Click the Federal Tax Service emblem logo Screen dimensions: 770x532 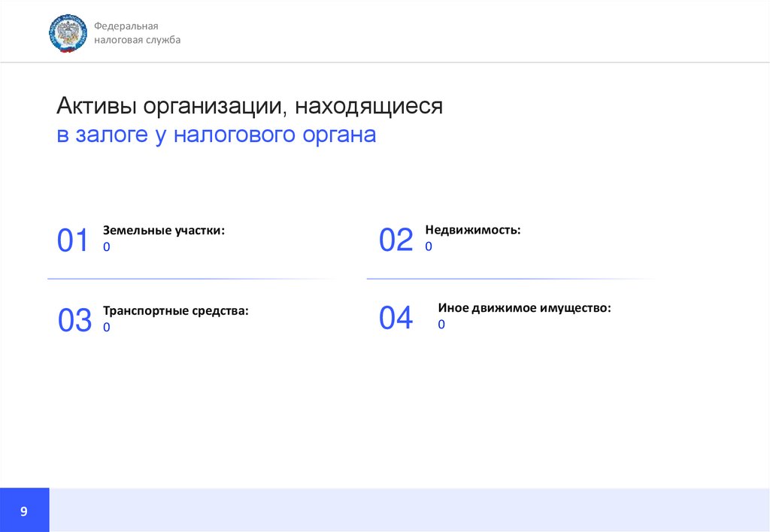coord(68,33)
